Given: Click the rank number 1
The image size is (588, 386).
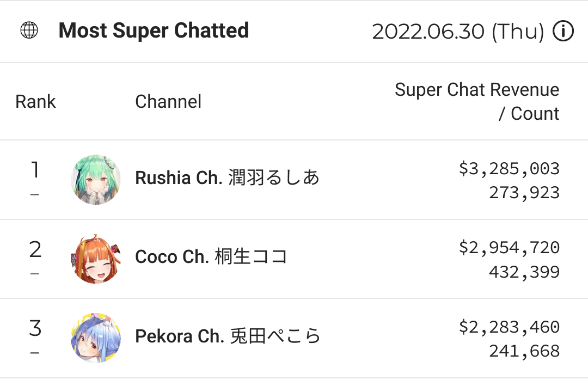Looking at the screenshot, I should click(x=35, y=170).
